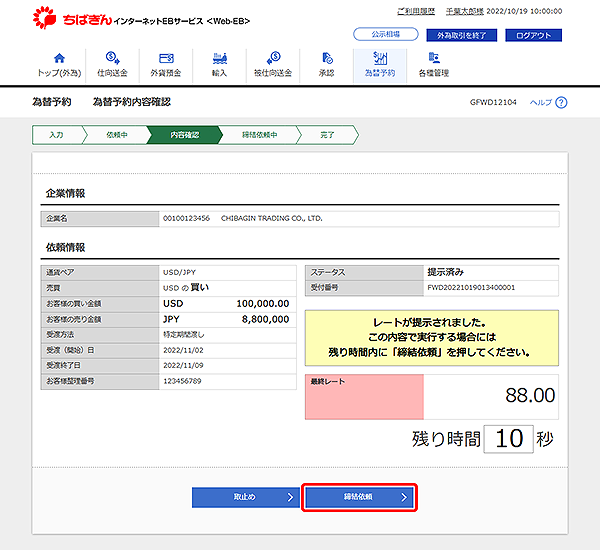Click the 千葉太郎様 user name link
This screenshot has height=550, width=600.
click(465, 11)
